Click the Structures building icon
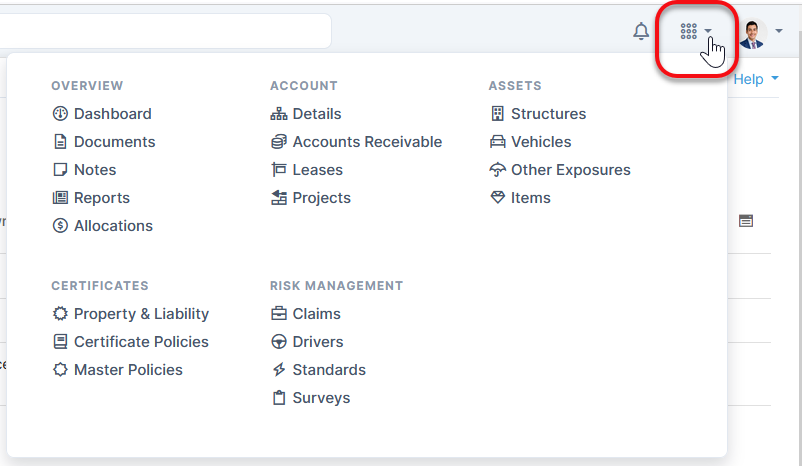 [497, 114]
